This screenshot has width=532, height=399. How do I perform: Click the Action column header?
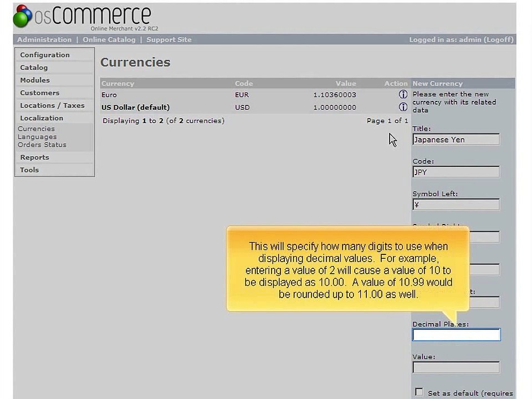point(396,83)
